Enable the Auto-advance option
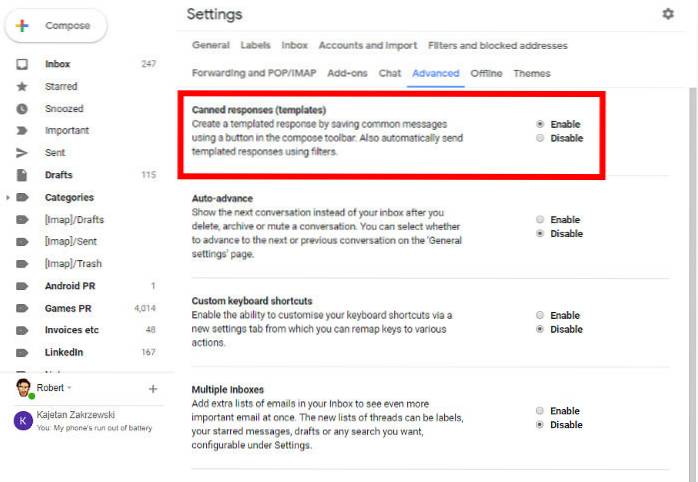 click(540, 220)
